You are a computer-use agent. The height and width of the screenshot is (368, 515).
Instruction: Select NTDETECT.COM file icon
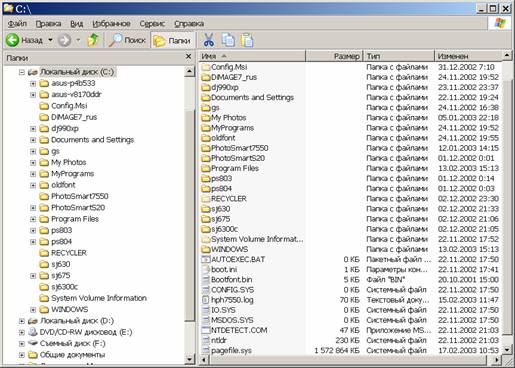[205, 330]
